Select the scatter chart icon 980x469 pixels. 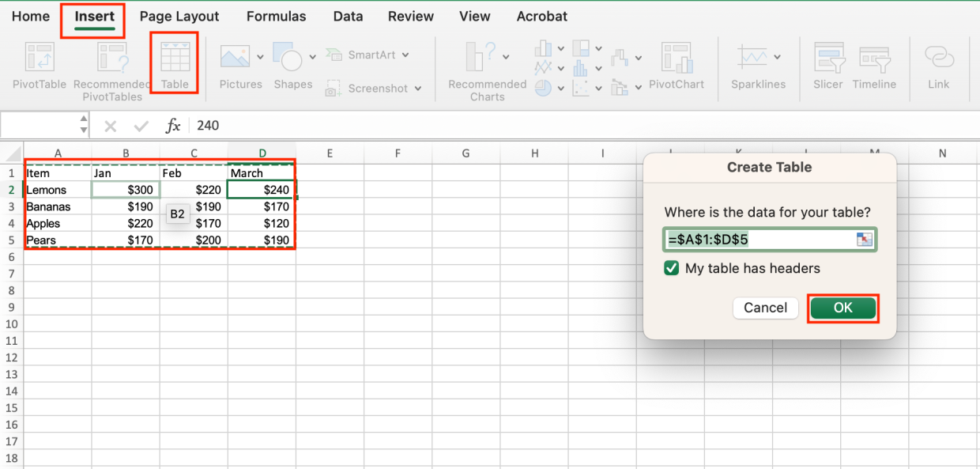coord(580,88)
